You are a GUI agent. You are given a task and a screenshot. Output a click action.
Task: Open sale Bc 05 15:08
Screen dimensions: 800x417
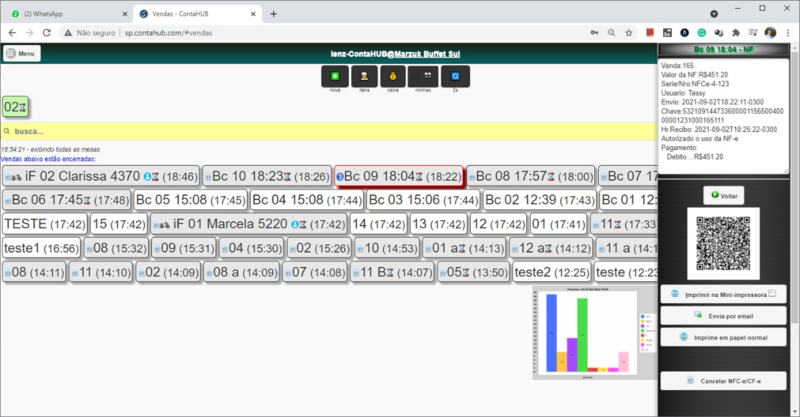[x=190, y=200]
